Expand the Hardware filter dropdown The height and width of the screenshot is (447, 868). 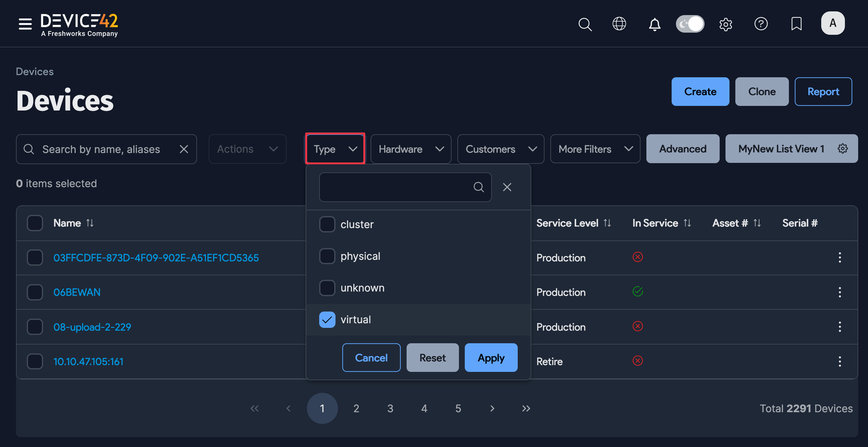pos(411,149)
